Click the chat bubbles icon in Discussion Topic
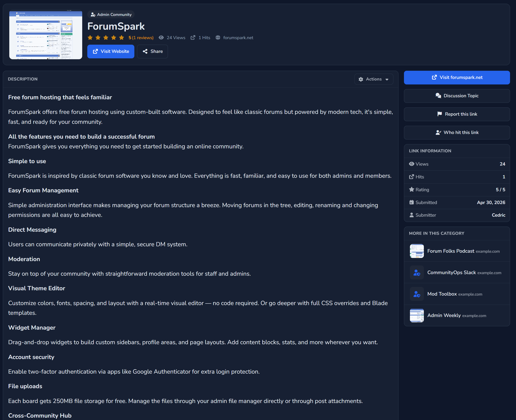Screen dimensions: 516x420 438,95
